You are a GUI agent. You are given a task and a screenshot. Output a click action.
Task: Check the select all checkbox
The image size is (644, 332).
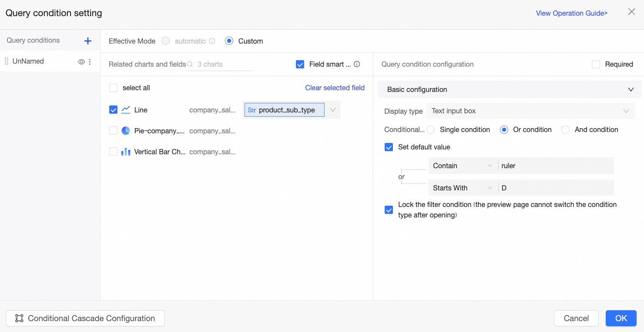point(113,88)
